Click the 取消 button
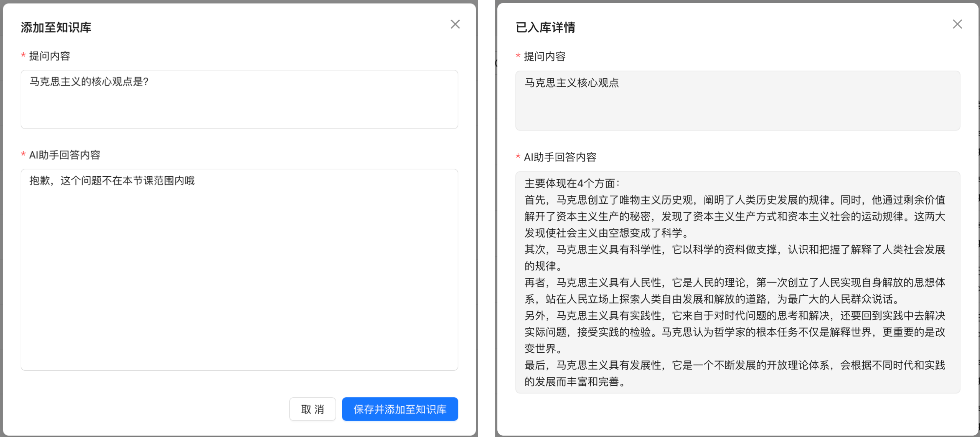This screenshot has width=980, height=437. tap(312, 409)
